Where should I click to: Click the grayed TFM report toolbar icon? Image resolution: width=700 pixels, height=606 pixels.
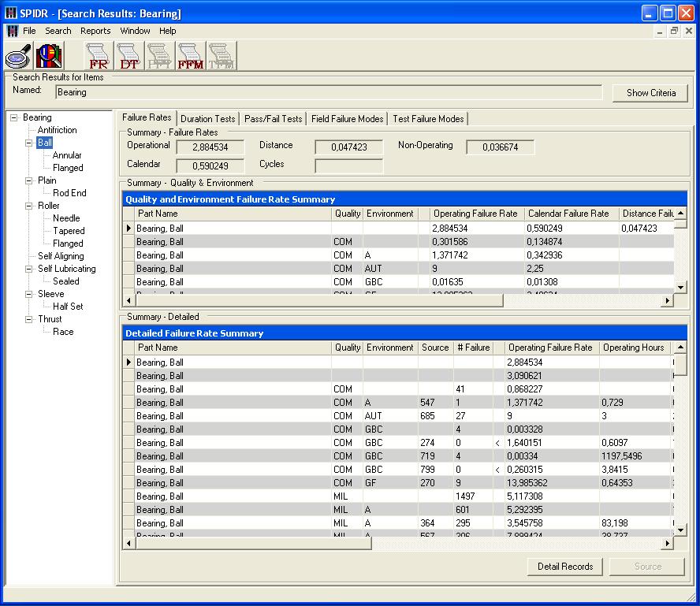coord(221,56)
